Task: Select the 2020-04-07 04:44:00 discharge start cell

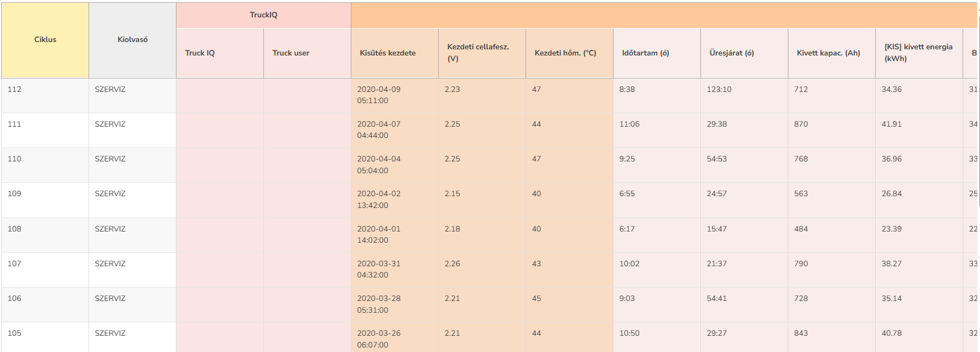Action: click(x=379, y=129)
